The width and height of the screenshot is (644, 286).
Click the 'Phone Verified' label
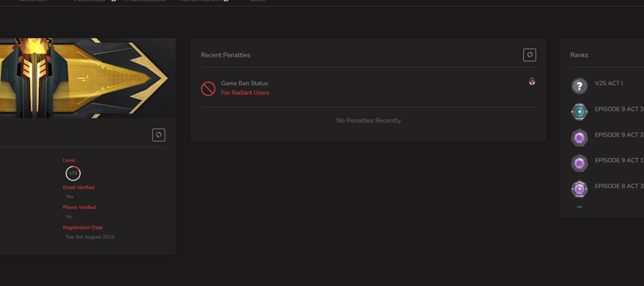(x=79, y=207)
